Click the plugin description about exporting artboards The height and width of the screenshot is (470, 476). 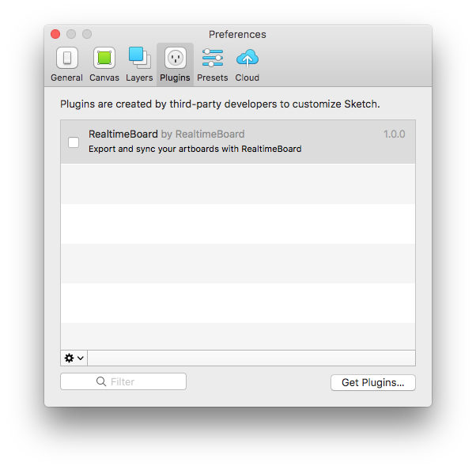point(195,149)
